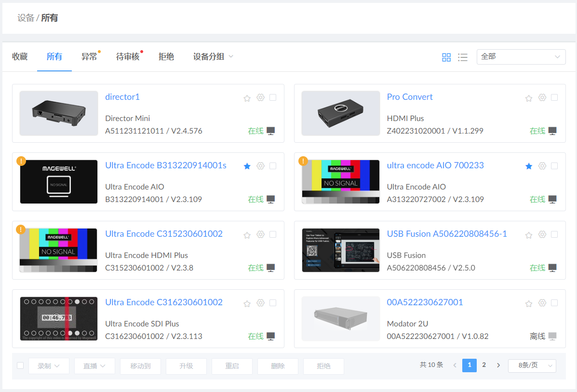Switch to the 异常 tab
577x392 pixels.
click(x=89, y=57)
